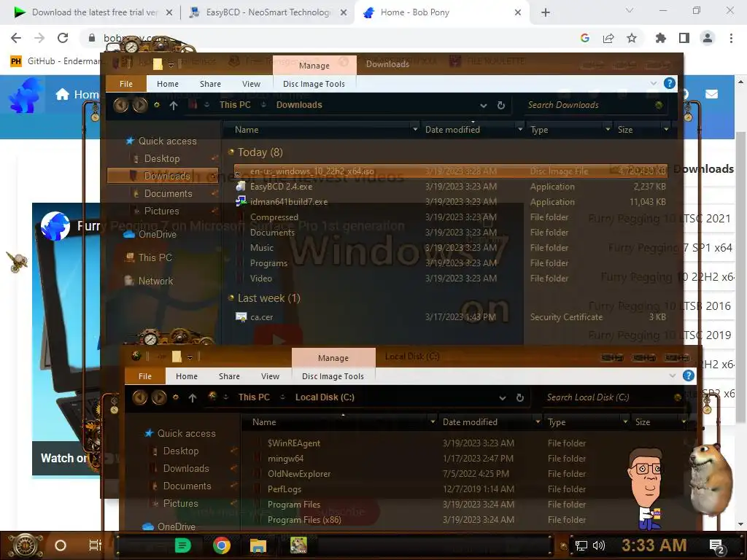Open Chrome extensions puzzle icon

661,38
